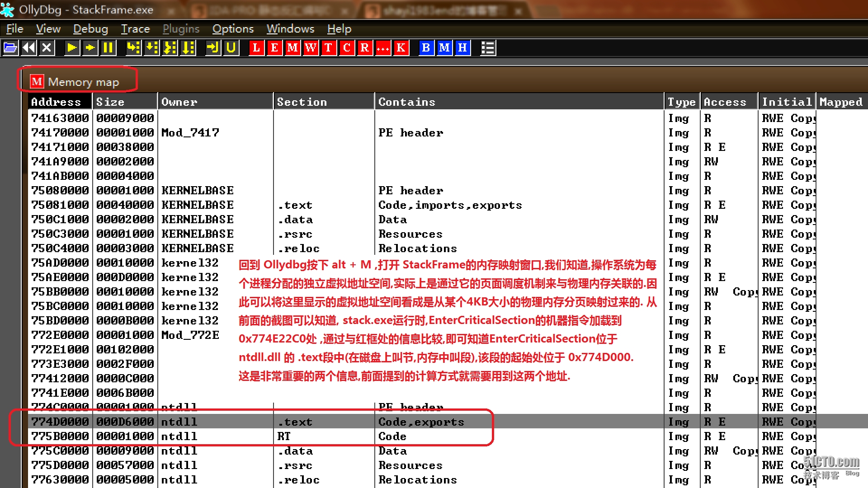Sort by the Section column header
868x488 pixels.
pyautogui.click(x=324, y=102)
